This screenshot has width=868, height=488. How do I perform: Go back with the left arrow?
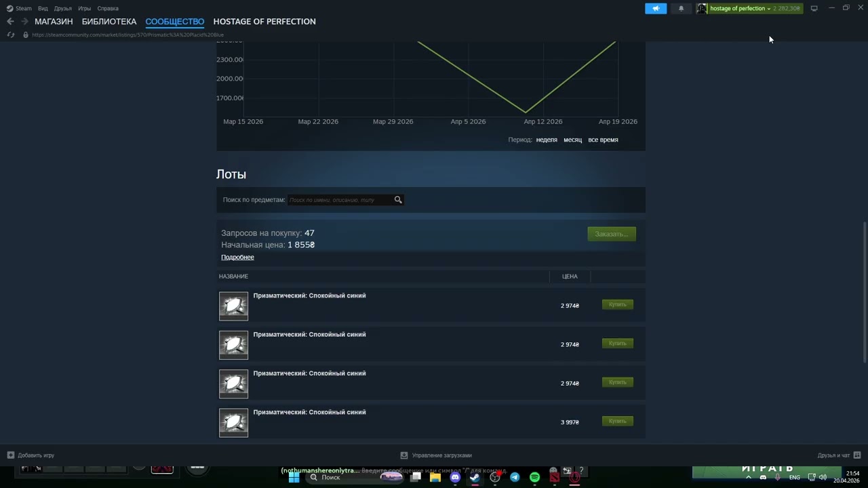click(x=10, y=22)
